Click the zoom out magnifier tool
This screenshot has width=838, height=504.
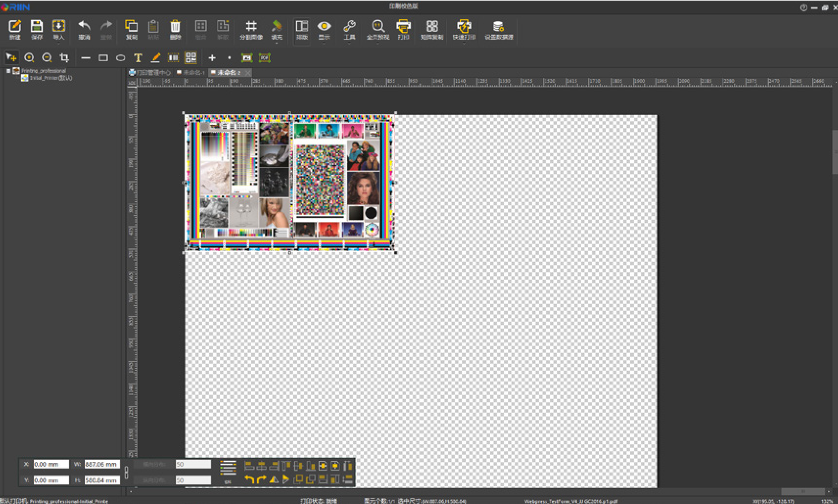pos(46,58)
